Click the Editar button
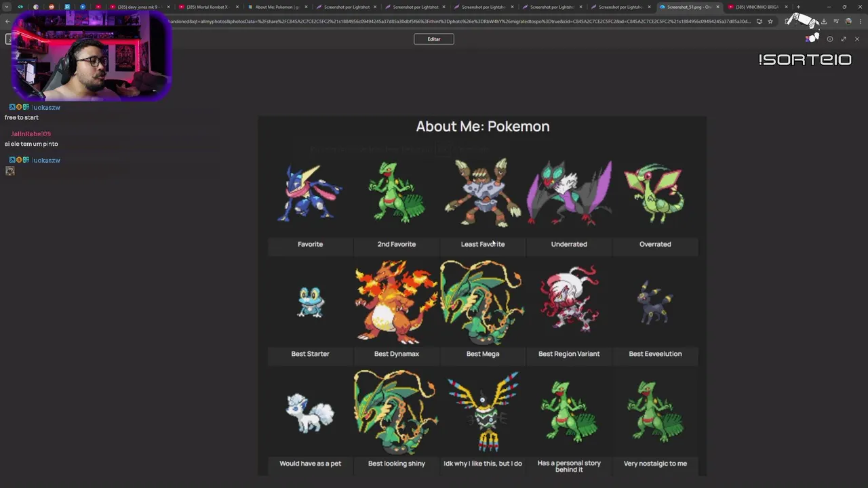This screenshot has height=488, width=868. 434,39
